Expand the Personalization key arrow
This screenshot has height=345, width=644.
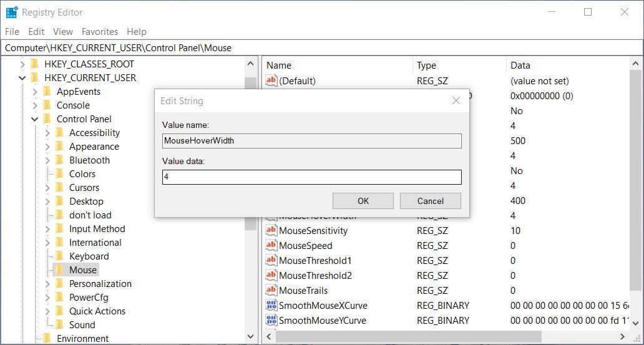tap(47, 283)
